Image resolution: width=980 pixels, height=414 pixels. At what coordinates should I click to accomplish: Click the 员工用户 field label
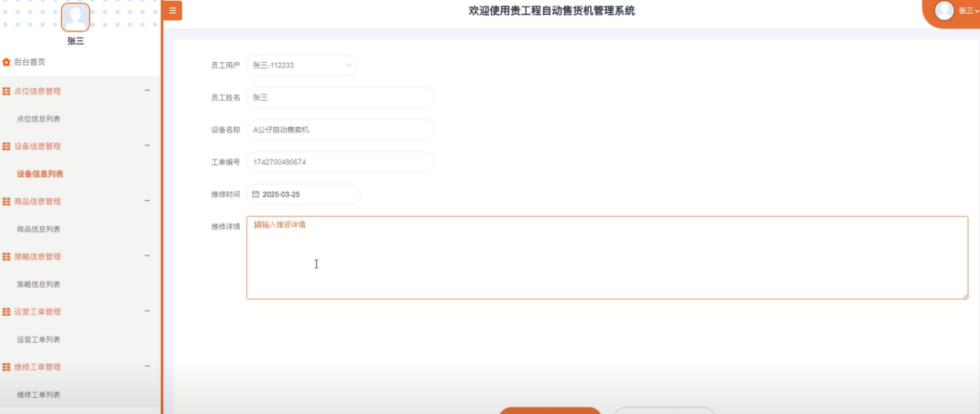225,65
